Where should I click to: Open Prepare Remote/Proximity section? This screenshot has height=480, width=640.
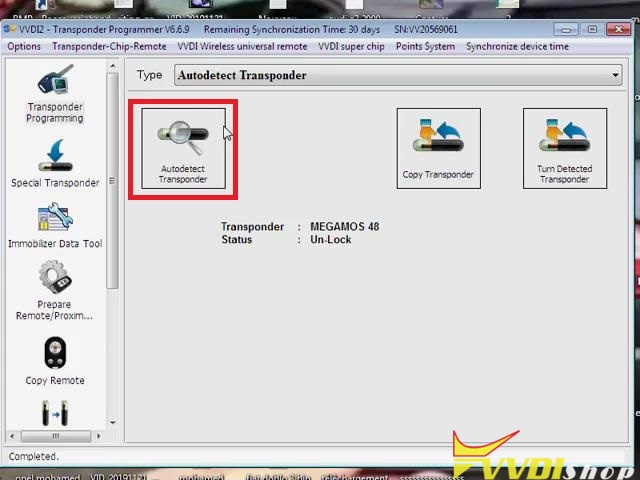click(x=54, y=291)
